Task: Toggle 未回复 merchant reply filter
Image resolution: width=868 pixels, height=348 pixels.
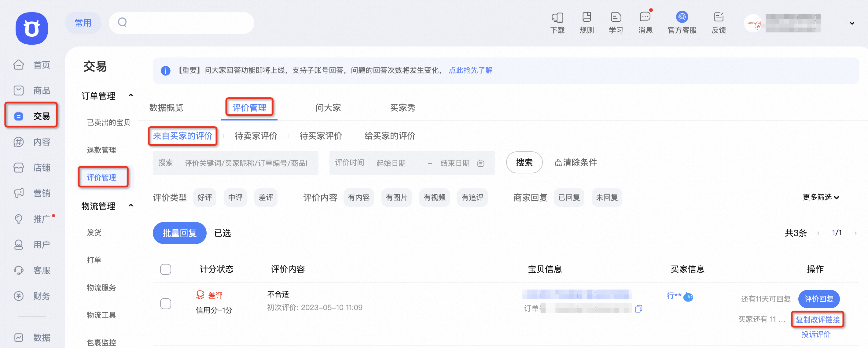Action: [x=606, y=197]
